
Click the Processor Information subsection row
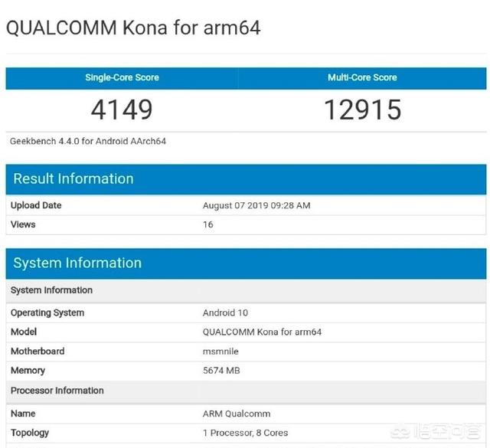(57, 391)
